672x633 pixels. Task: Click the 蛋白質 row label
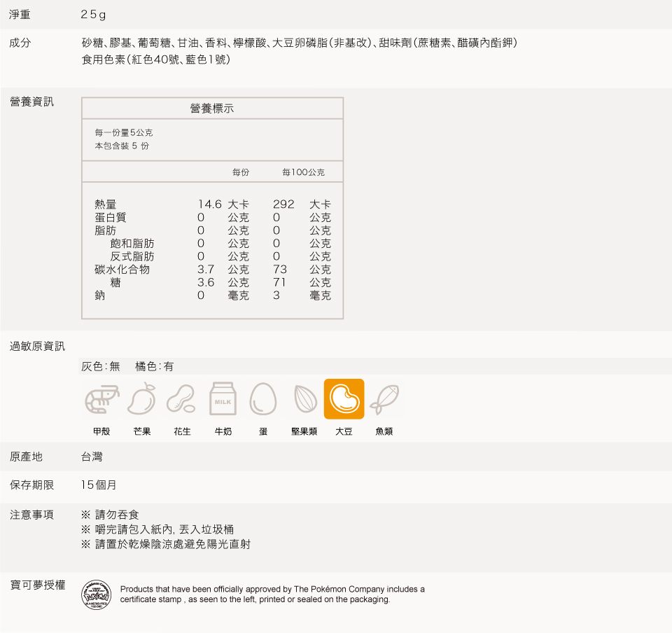click(x=111, y=217)
